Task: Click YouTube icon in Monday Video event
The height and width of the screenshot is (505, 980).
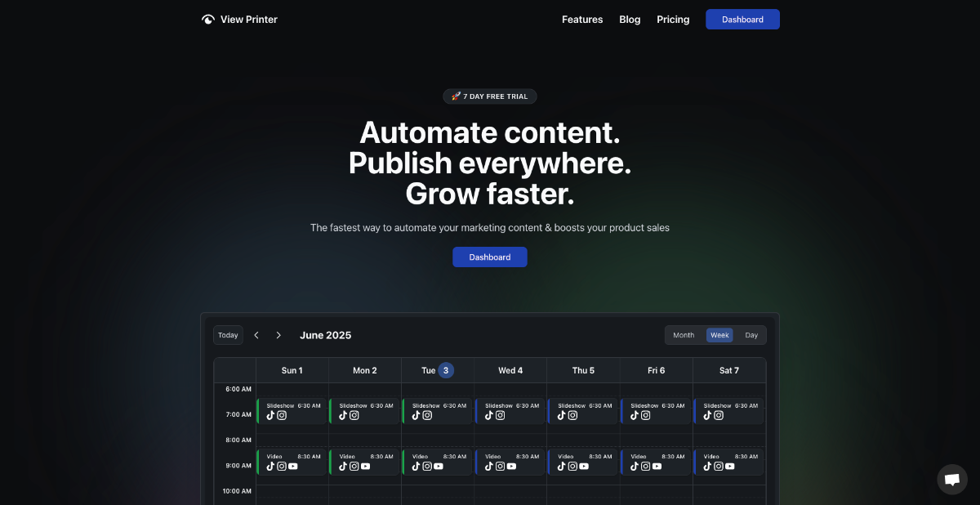Action: click(x=365, y=467)
